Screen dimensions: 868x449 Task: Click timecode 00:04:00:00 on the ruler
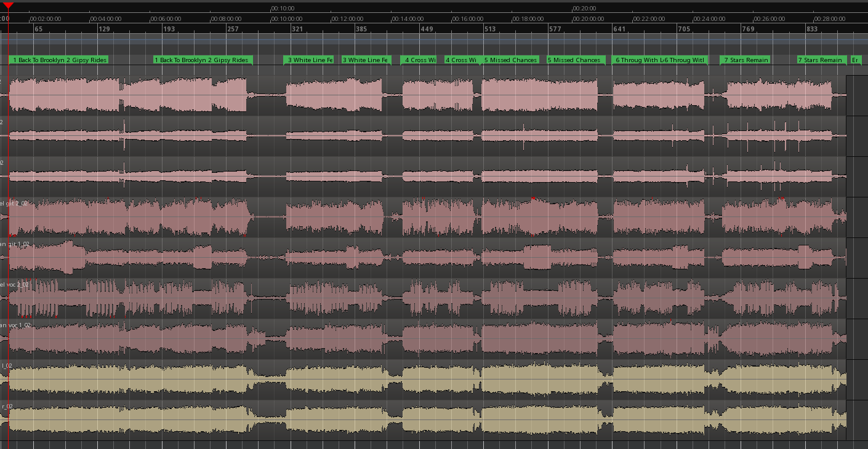(106, 19)
